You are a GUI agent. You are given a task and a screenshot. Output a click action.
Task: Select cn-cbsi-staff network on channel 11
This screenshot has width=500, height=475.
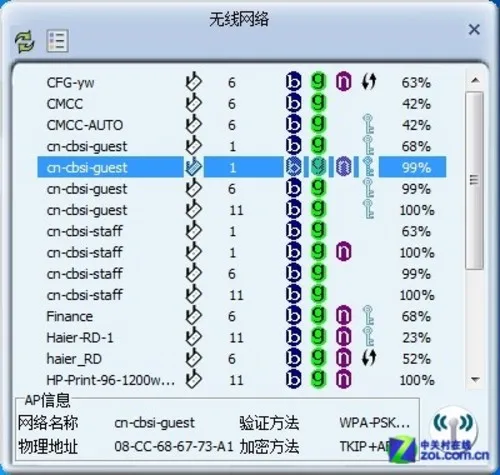(x=242, y=295)
